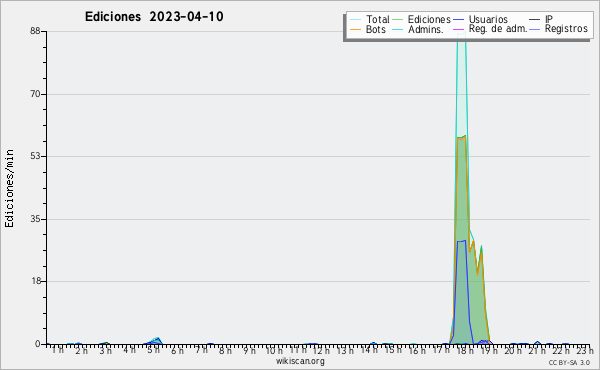The width and height of the screenshot is (600, 370).
Task: Click the '22 h' x-axis label
Action: tap(561, 350)
